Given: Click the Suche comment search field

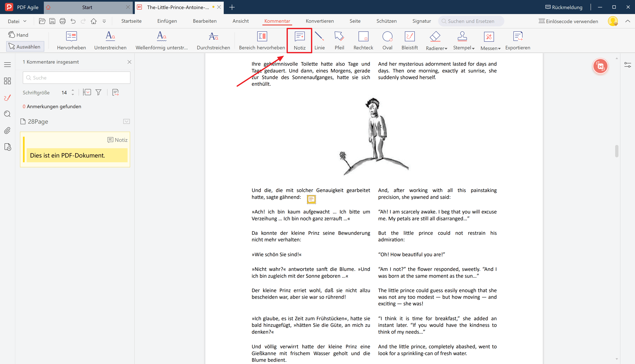Looking at the screenshot, I should click(76, 77).
